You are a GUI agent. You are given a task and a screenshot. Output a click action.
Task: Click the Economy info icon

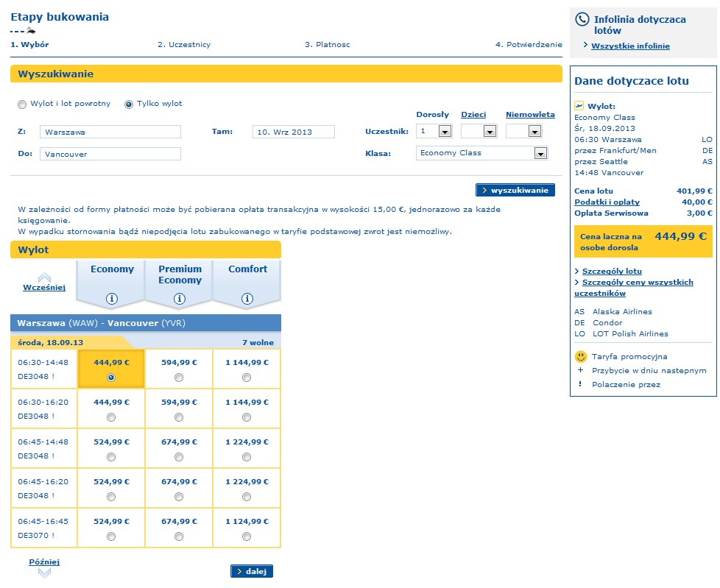(x=112, y=299)
